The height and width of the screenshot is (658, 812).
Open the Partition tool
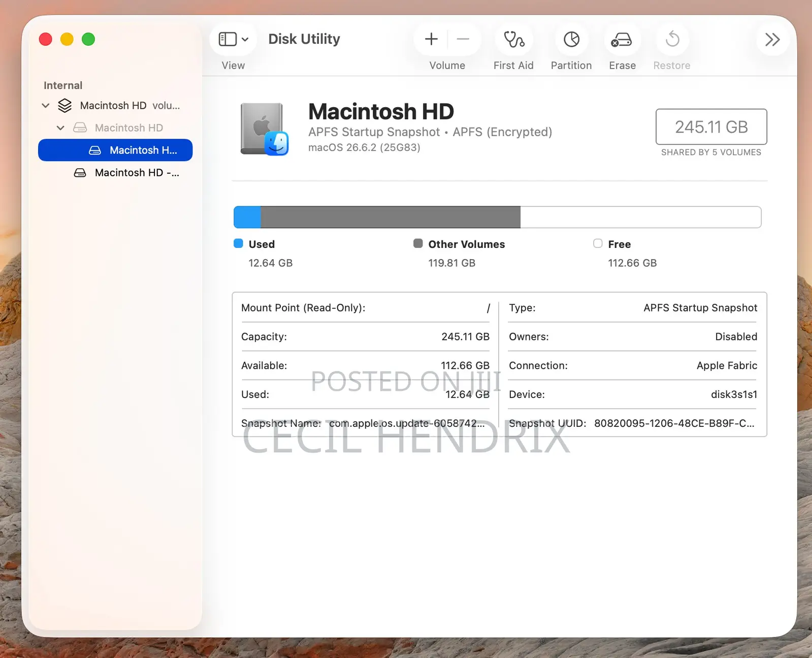click(x=571, y=39)
